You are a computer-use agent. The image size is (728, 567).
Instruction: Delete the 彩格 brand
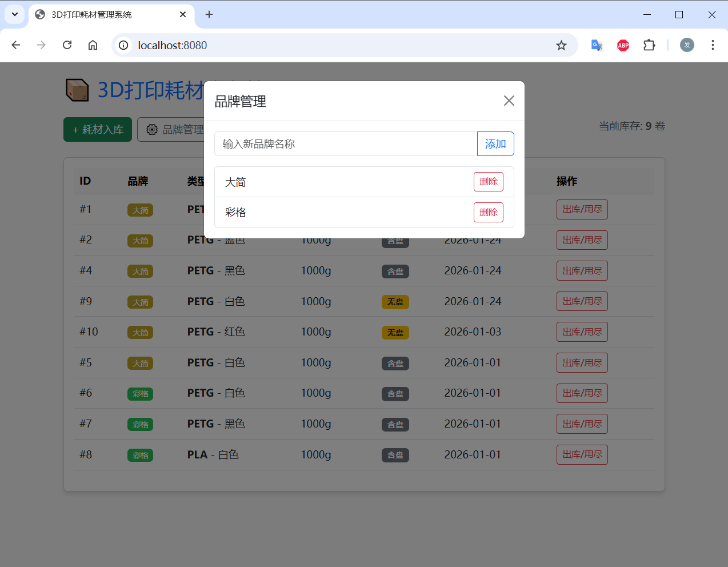pyautogui.click(x=488, y=212)
